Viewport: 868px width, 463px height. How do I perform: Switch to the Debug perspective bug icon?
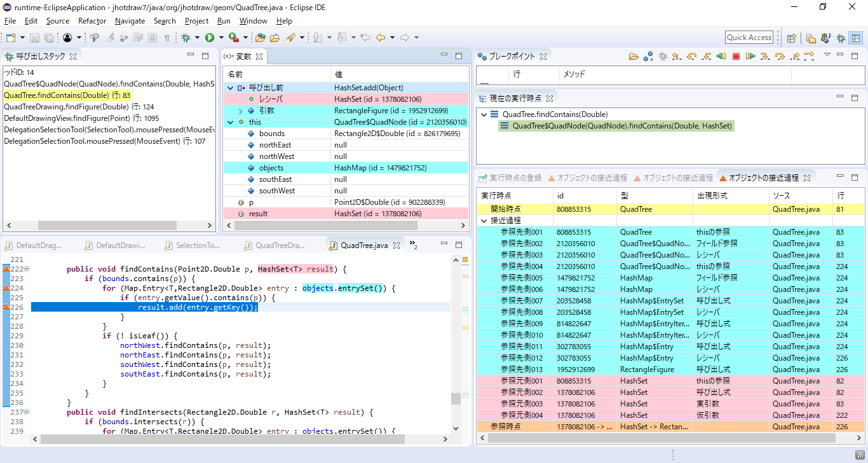coord(841,38)
